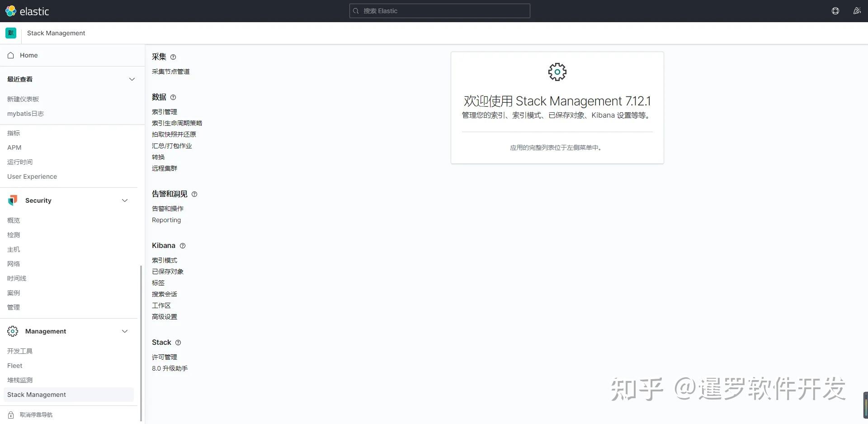Open Security 检测 page
The width and height of the screenshot is (868, 424).
pos(14,235)
